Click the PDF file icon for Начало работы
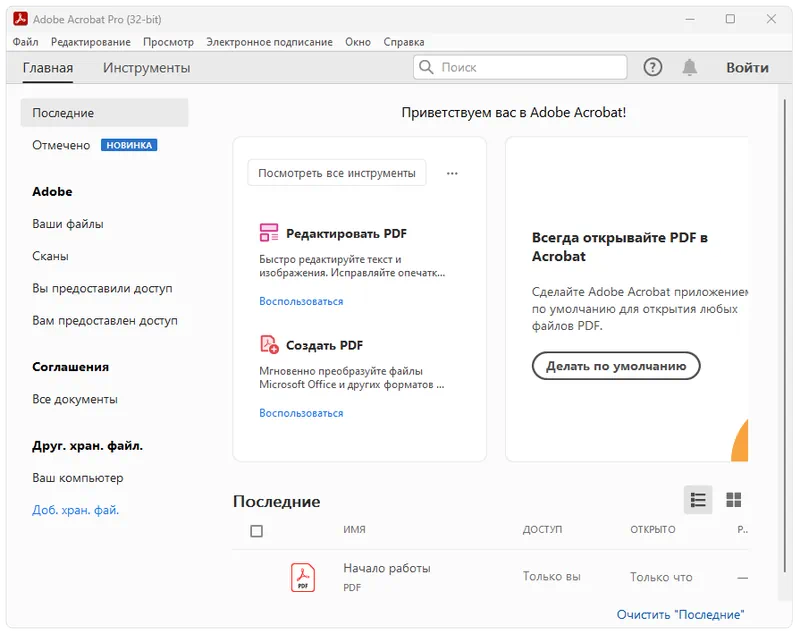800x634 pixels. click(302, 577)
